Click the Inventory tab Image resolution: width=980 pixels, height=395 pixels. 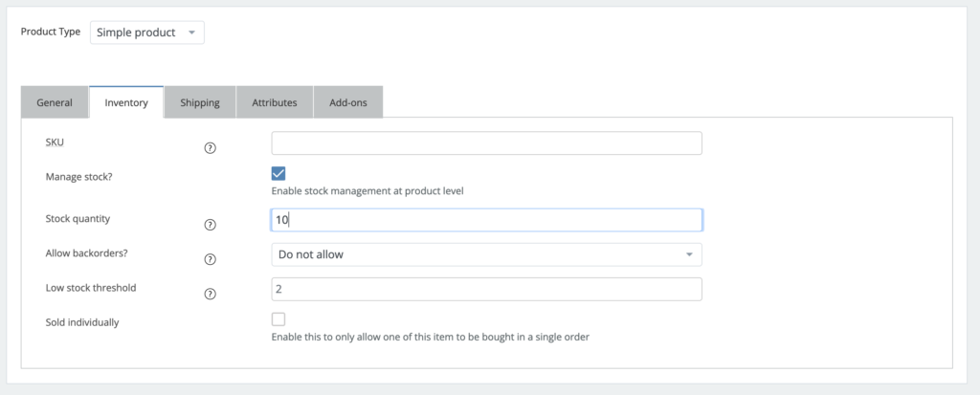[126, 103]
